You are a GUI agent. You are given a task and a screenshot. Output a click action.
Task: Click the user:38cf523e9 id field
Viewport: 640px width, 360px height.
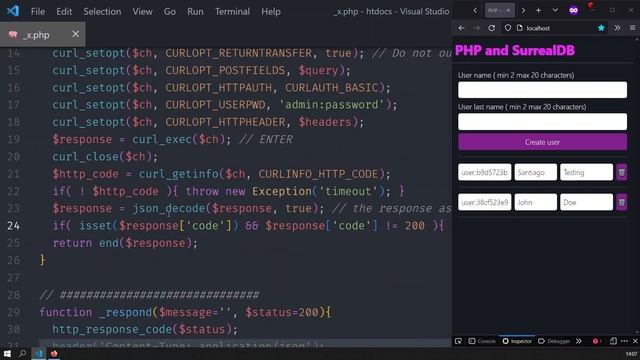[x=484, y=202]
